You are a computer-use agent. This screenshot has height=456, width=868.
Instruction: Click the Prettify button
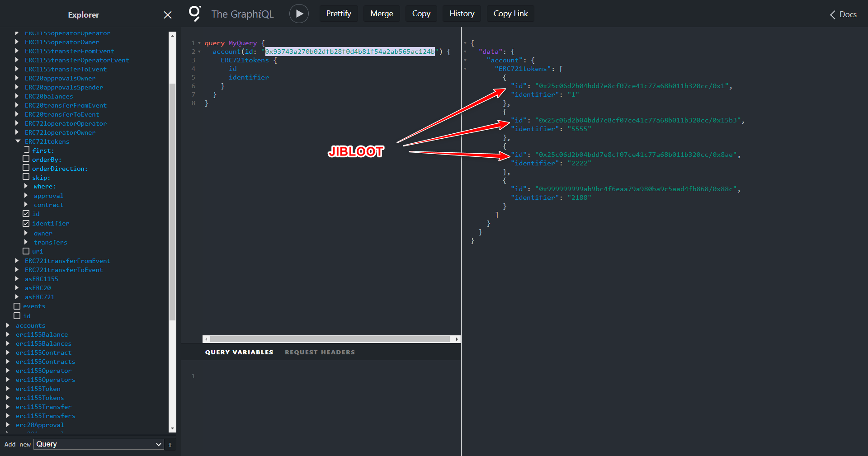coord(338,14)
